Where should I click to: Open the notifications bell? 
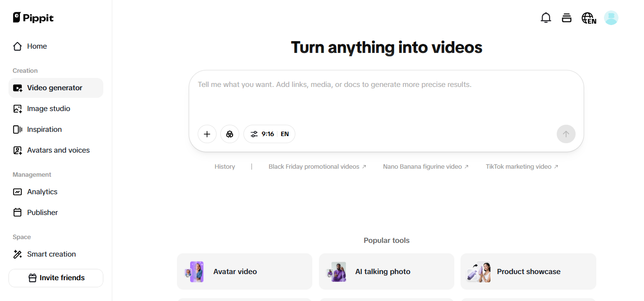tap(546, 17)
